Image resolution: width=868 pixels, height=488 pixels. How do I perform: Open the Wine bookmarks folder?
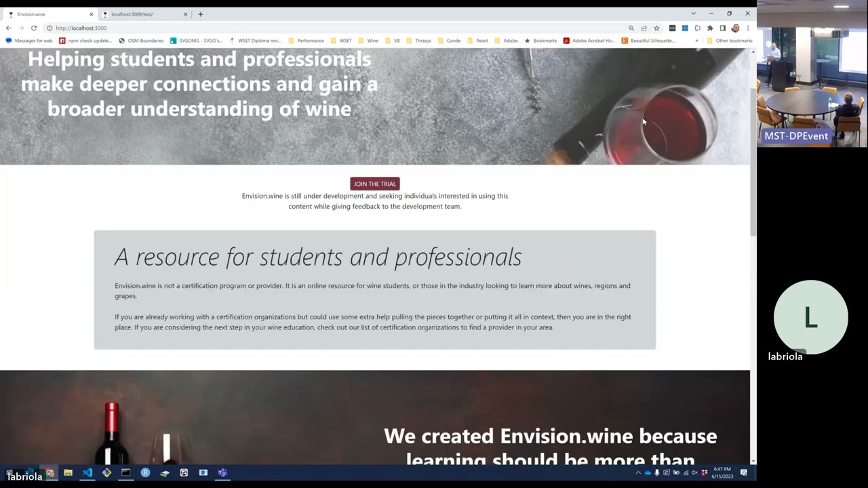[368, 41]
